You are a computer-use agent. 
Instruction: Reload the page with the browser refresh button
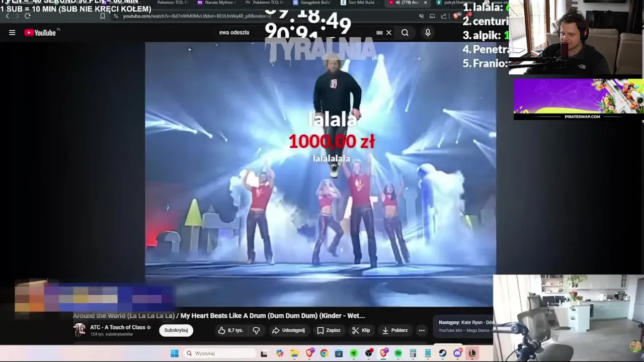coord(28,16)
